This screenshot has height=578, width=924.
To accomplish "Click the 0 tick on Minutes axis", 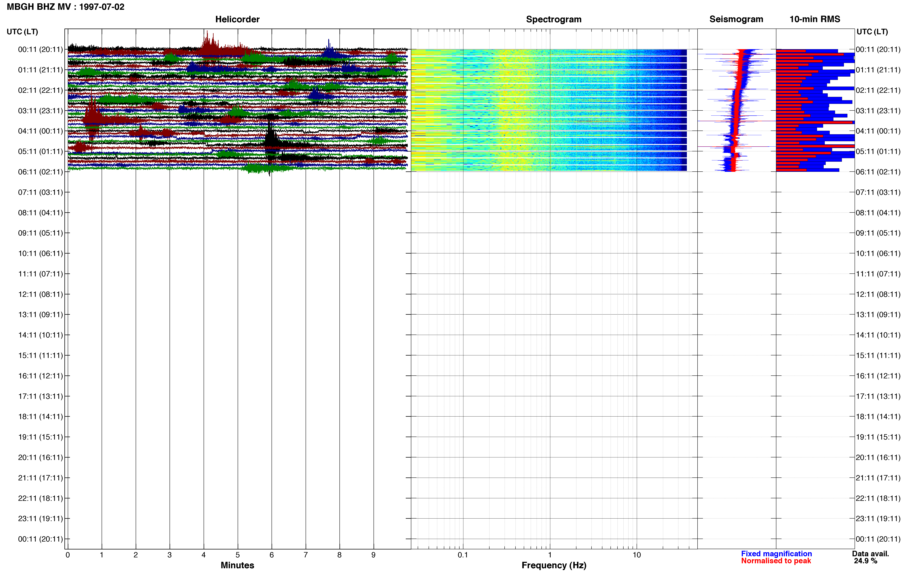I will tap(68, 555).
